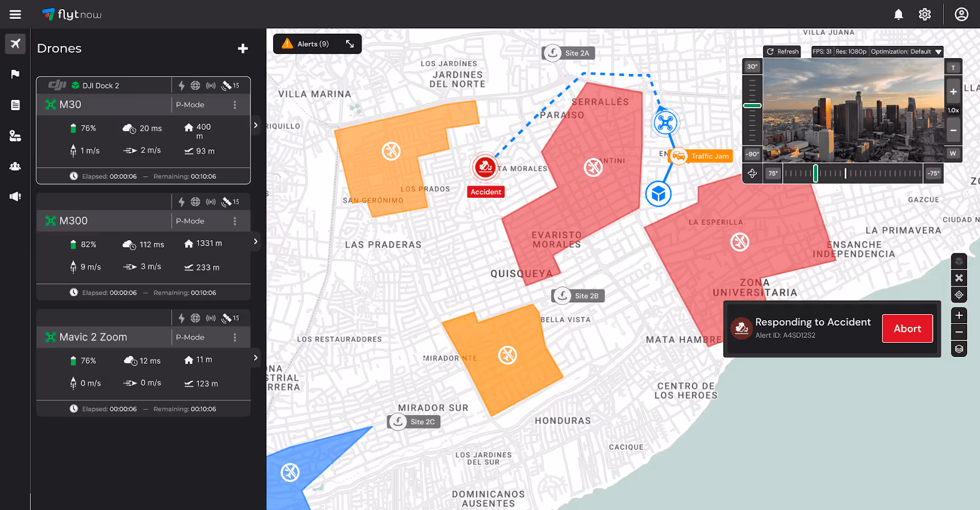The width and height of the screenshot is (980, 510).
Task: Expand the alerts panel with arrow icon
Action: pyautogui.click(x=350, y=44)
